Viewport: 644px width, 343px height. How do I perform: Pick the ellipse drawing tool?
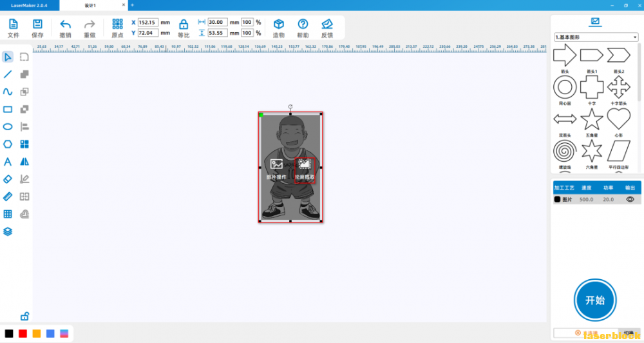[8, 126]
